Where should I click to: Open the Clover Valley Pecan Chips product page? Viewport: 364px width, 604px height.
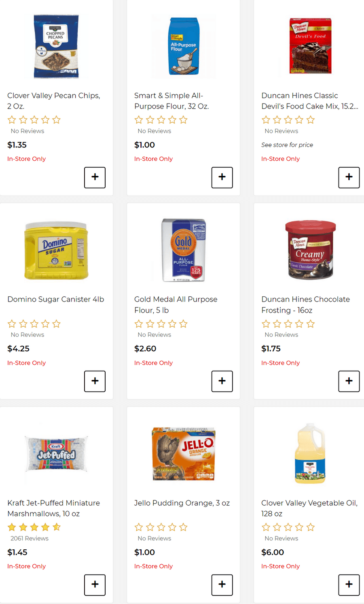point(54,101)
